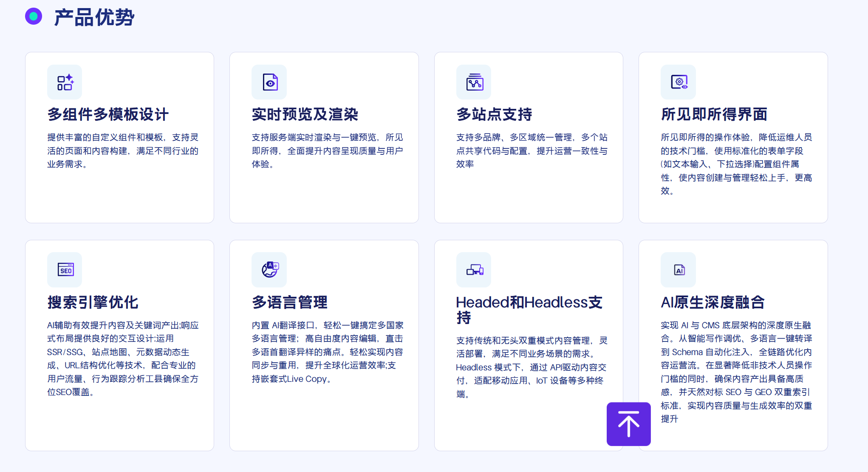Click the Live Copy mention in 多语言管理 card
The width and height of the screenshot is (868, 472).
(x=308, y=379)
